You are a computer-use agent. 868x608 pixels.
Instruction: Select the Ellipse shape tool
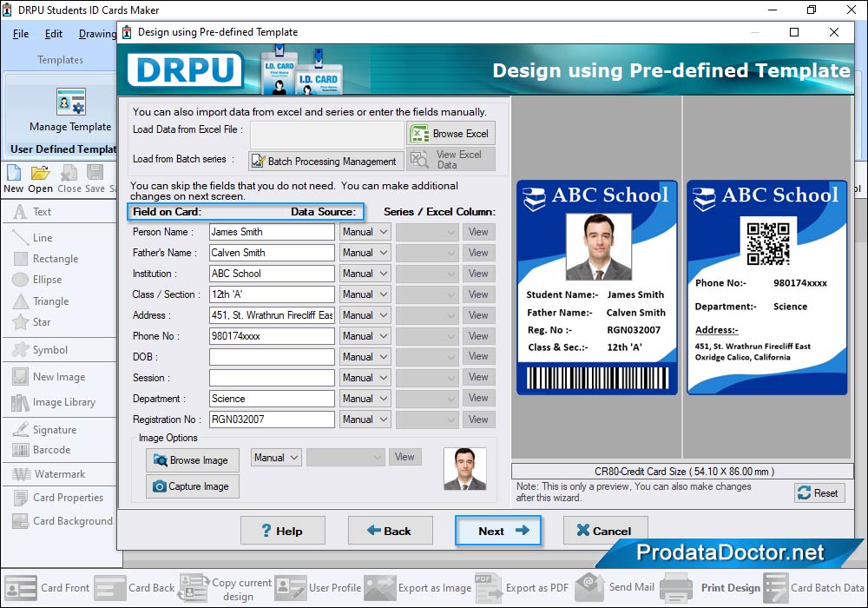[x=37, y=280]
